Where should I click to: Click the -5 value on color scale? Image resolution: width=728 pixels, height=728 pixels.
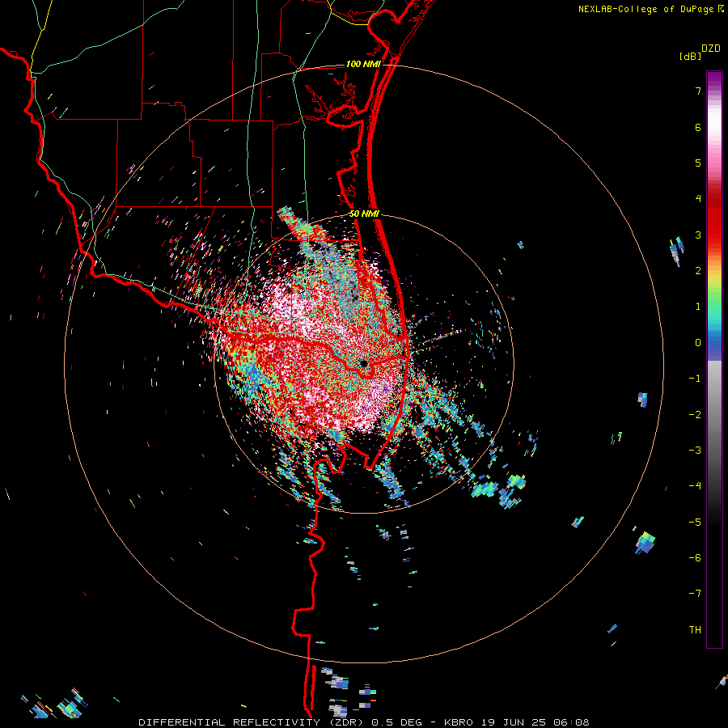[x=695, y=522]
